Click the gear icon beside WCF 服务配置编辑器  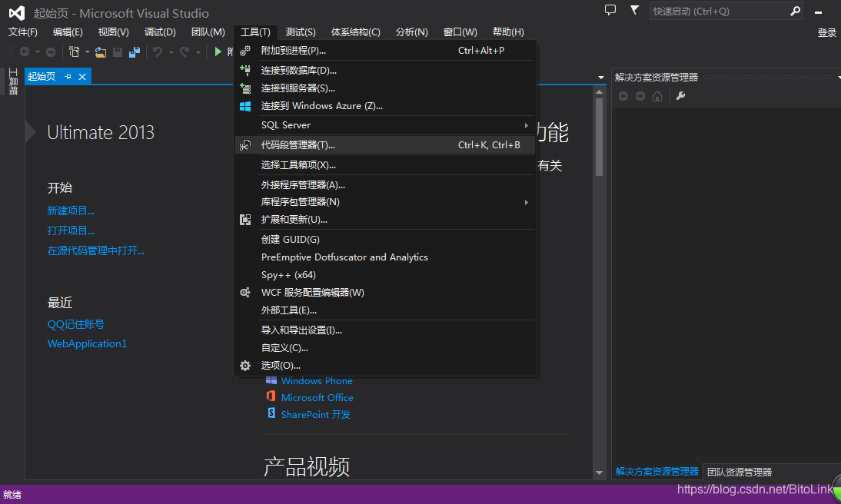(245, 292)
